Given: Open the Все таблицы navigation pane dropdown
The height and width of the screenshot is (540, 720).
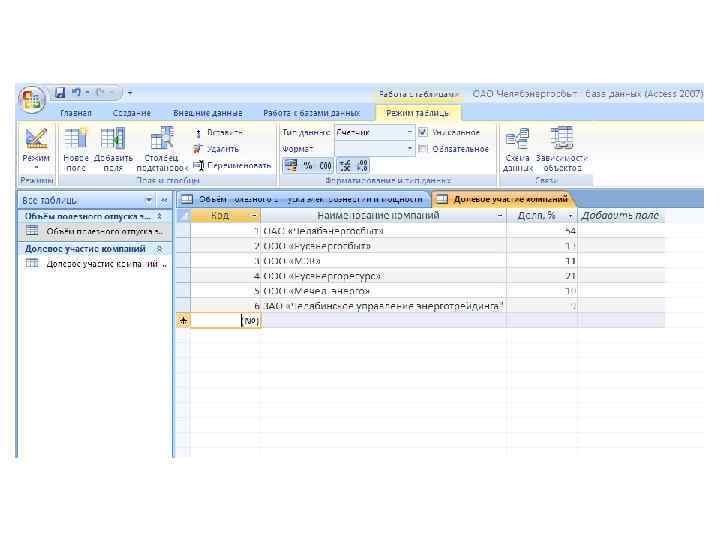Looking at the screenshot, I should [x=149, y=200].
